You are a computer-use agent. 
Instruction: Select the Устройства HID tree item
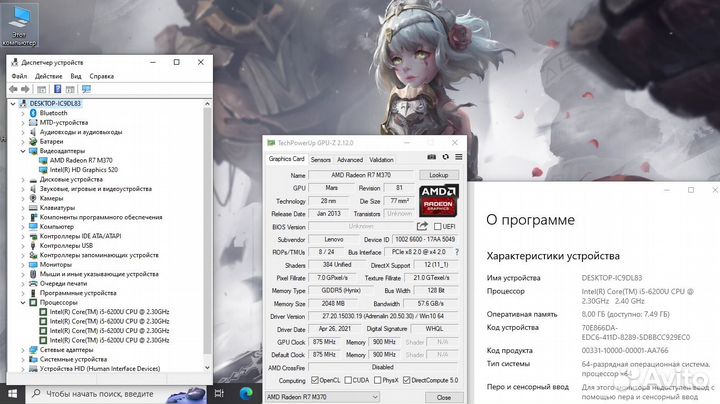[x=100, y=369]
